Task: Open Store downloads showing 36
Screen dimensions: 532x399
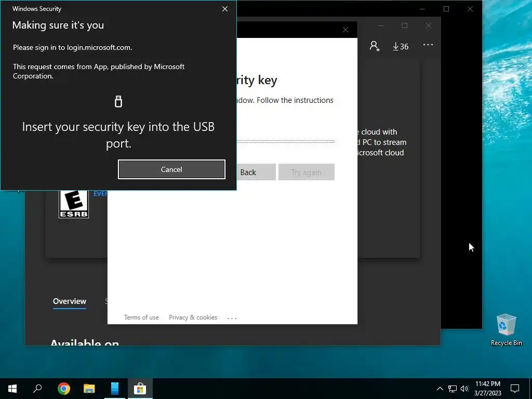Action: [x=401, y=46]
